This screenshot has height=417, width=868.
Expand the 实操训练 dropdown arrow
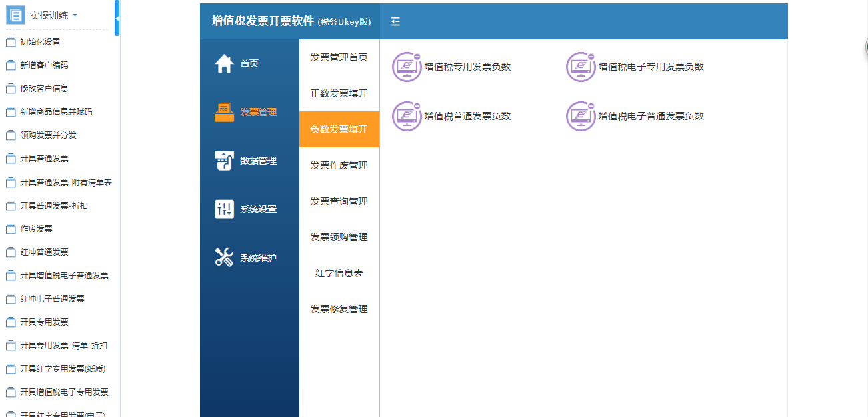75,15
